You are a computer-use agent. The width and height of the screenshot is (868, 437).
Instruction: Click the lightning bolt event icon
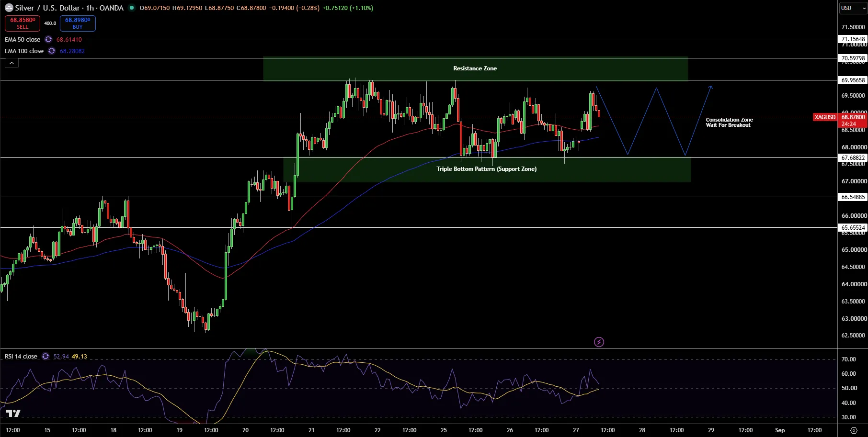[599, 342]
